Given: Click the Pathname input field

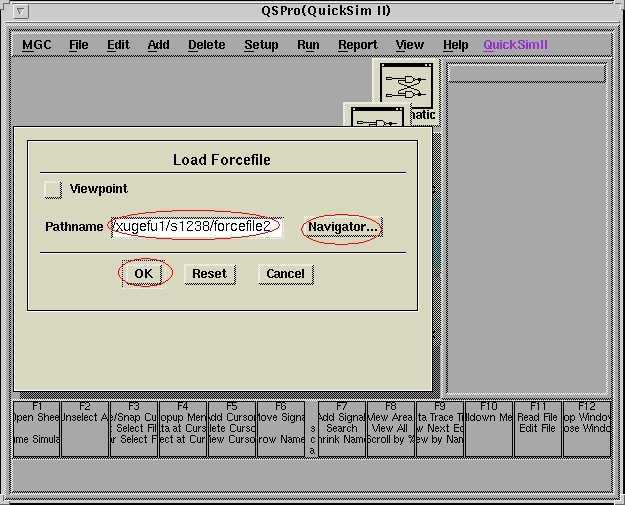Looking at the screenshot, I should 196,227.
